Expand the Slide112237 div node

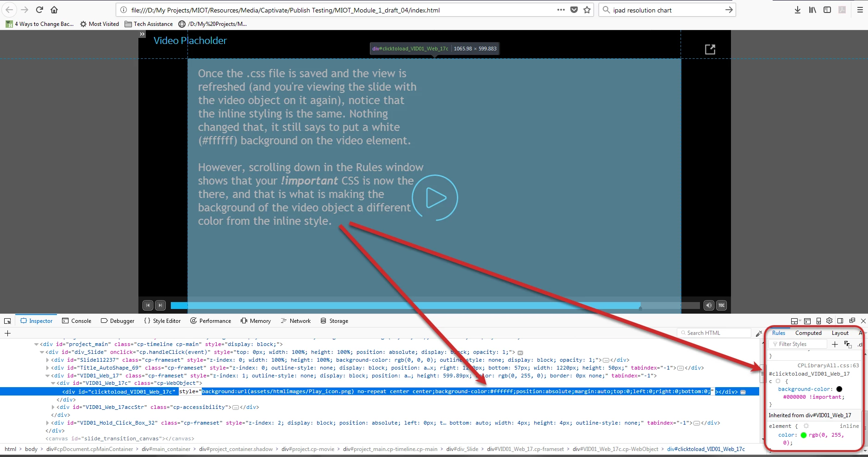(47, 360)
